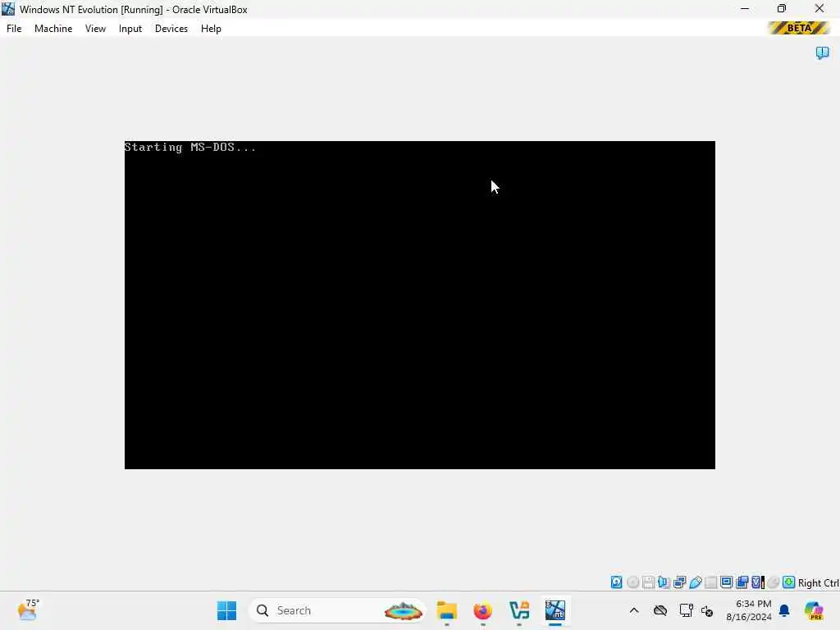Image resolution: width=840 pixels, height=630 pixels.
Task: Open the View menu
Action: 95,29
